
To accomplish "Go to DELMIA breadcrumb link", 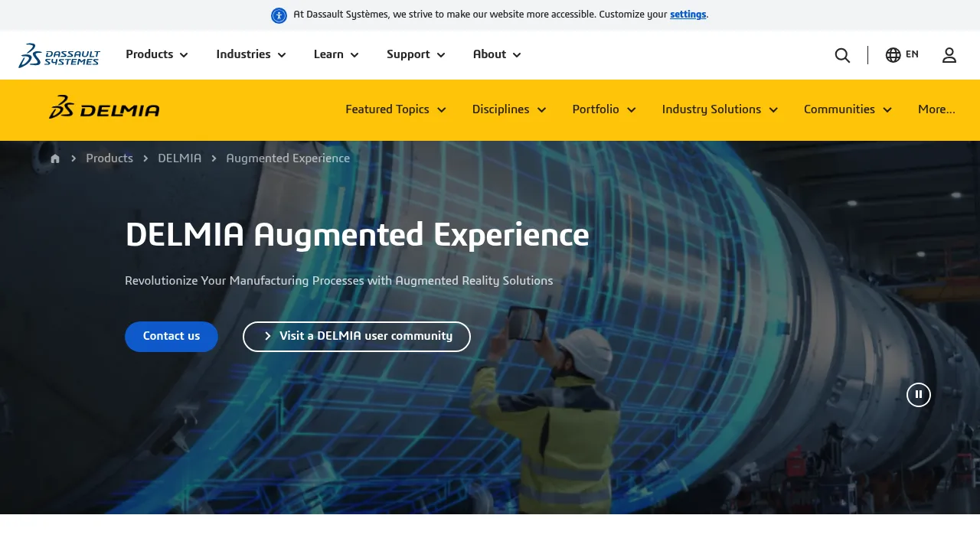I will tap(180, 158).
